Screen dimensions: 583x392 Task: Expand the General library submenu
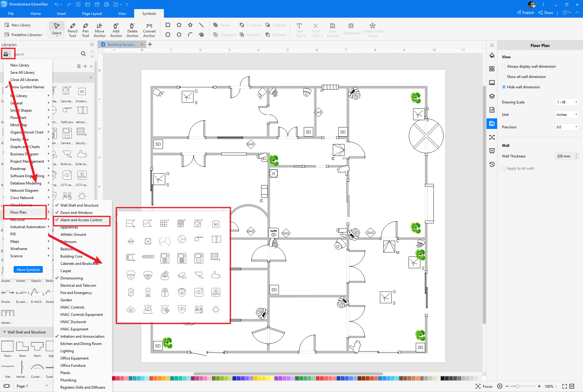[x=28, y=103]
